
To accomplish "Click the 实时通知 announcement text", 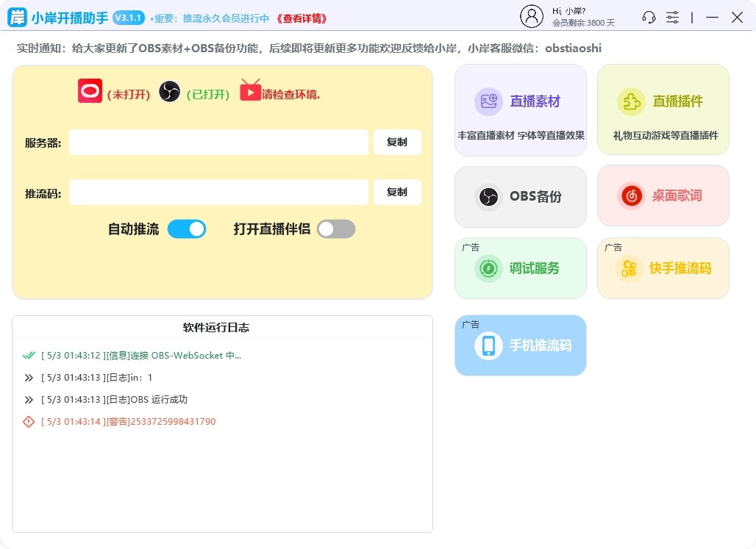I will coord(309,49).
